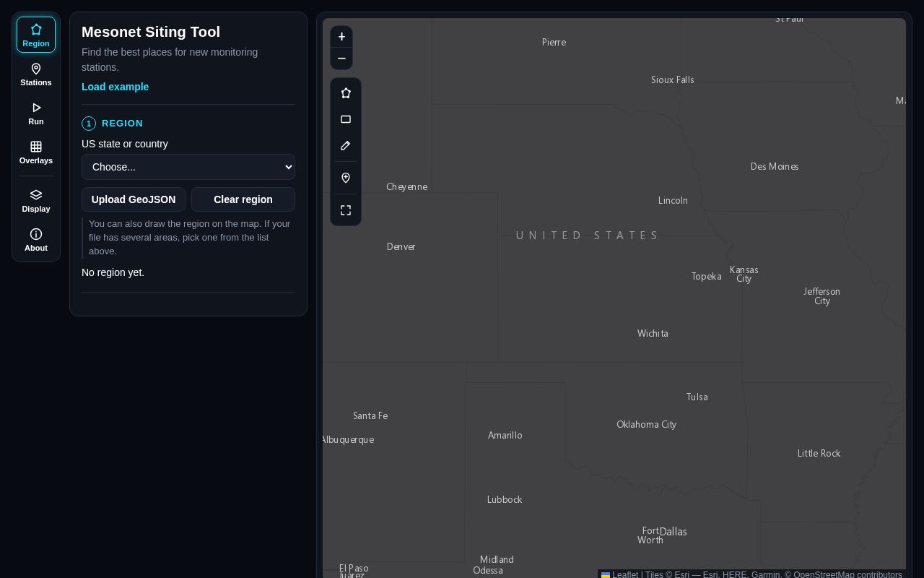Click the Des Moines map label
This screenshot has width=924, height=578.
click(775, 167)
